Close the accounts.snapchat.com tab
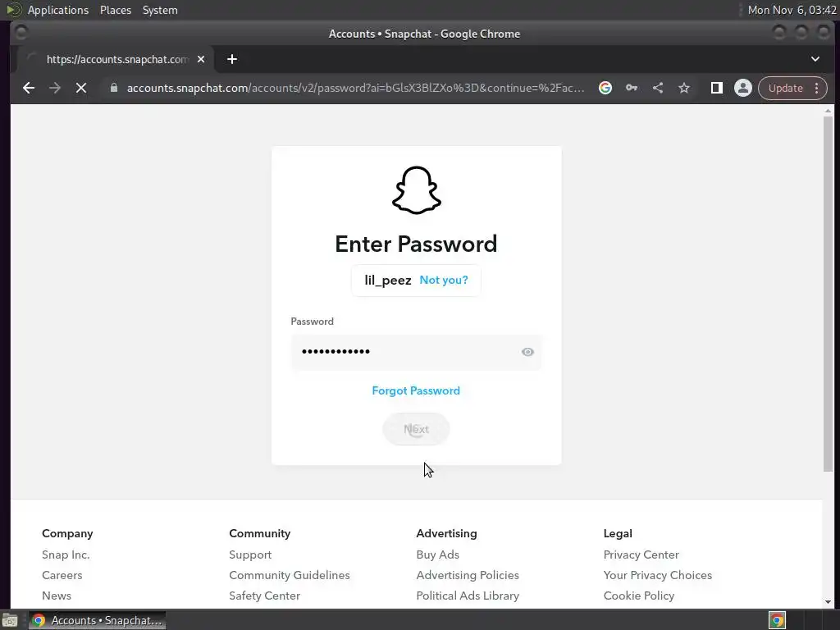Image resolution: width=840 pixels, height=630 pixels. pos(201,59)
